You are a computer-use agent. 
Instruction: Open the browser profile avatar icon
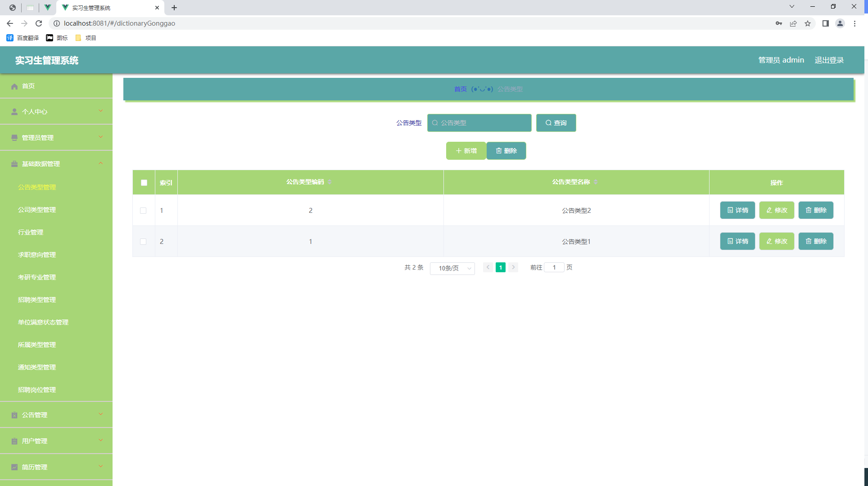coord(840,23)
